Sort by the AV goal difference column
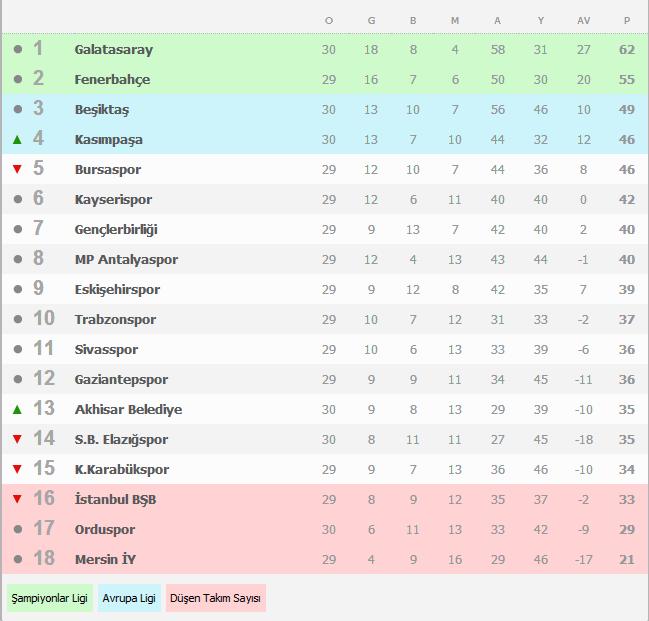The width and height of the screenshot is (649, 621). 584,20
